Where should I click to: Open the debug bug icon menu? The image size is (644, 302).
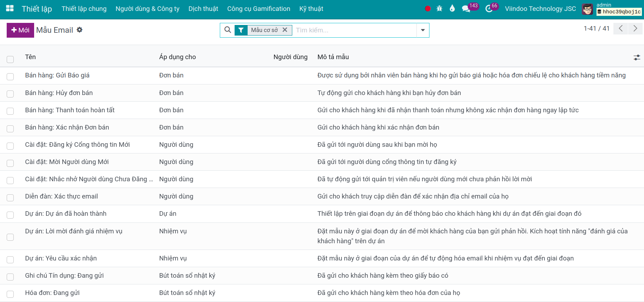click(439, 8)
